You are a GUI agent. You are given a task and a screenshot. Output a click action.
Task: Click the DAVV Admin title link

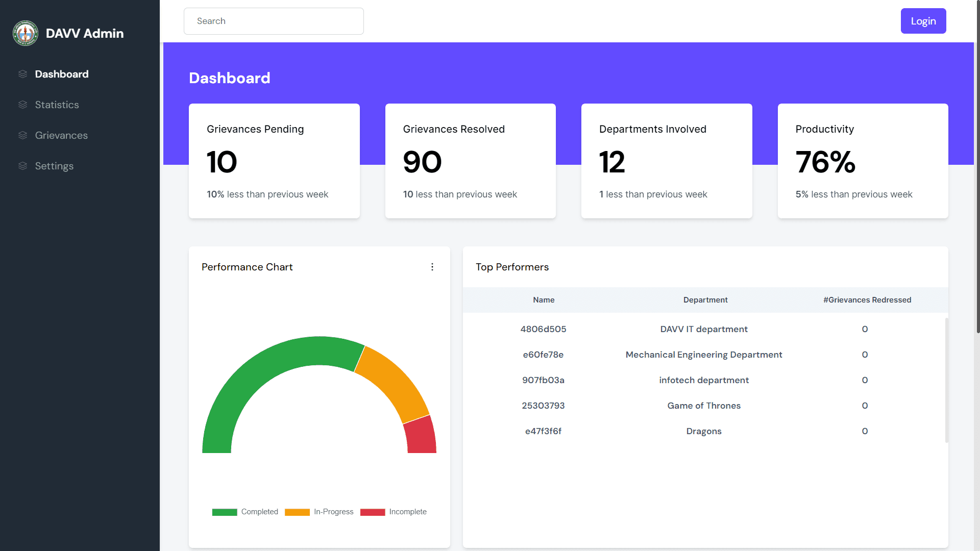click(85, 33)
